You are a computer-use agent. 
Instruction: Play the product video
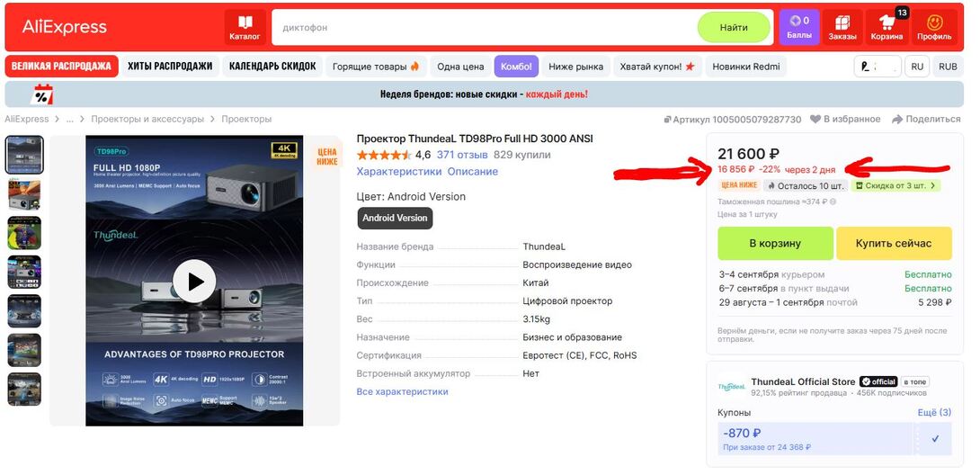193,282
